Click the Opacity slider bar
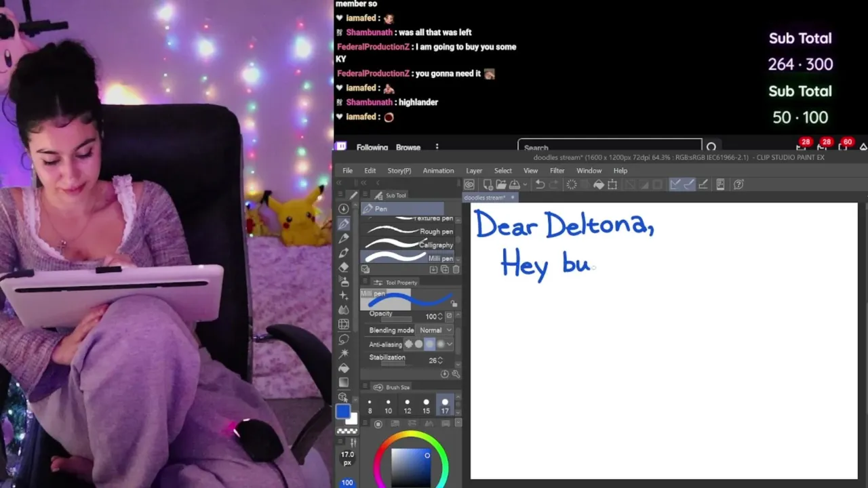This screenshot has width=868, height=488. 397,319
